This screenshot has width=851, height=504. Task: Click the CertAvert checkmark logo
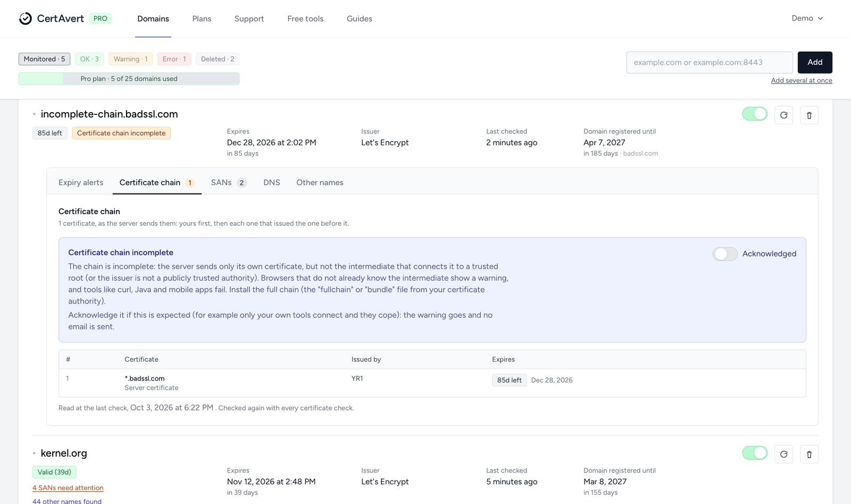tap(26, 19)
